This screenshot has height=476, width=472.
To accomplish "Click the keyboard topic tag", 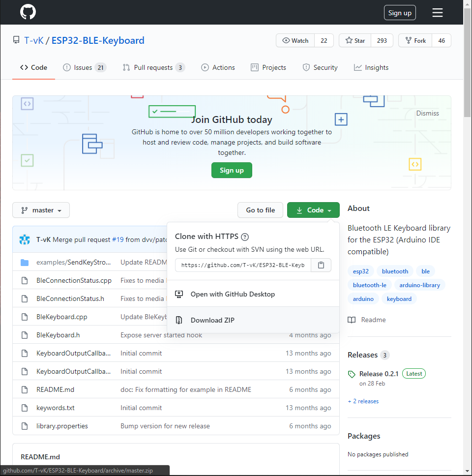I will tap(399, 299).
